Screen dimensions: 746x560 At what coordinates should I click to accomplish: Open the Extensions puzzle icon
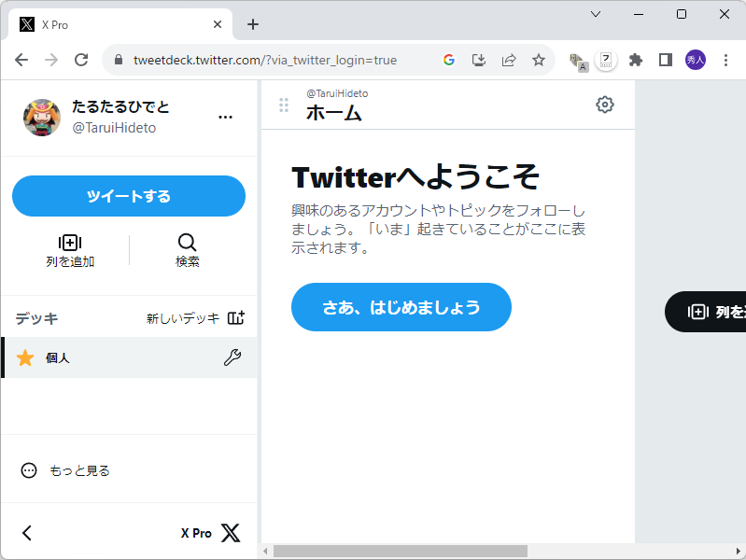(636, 60)
